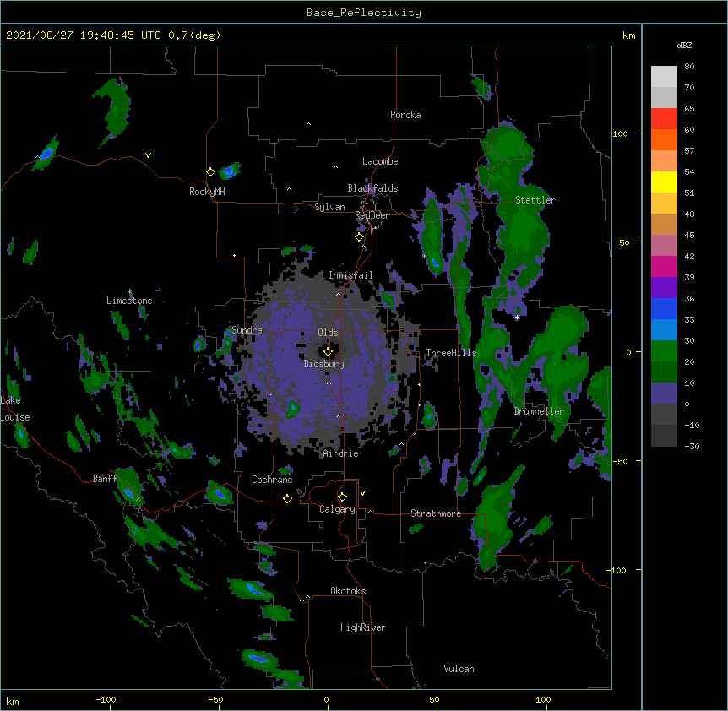
Task: Click the radar echo southwest of Didsbury
Action: click(293, 410)
